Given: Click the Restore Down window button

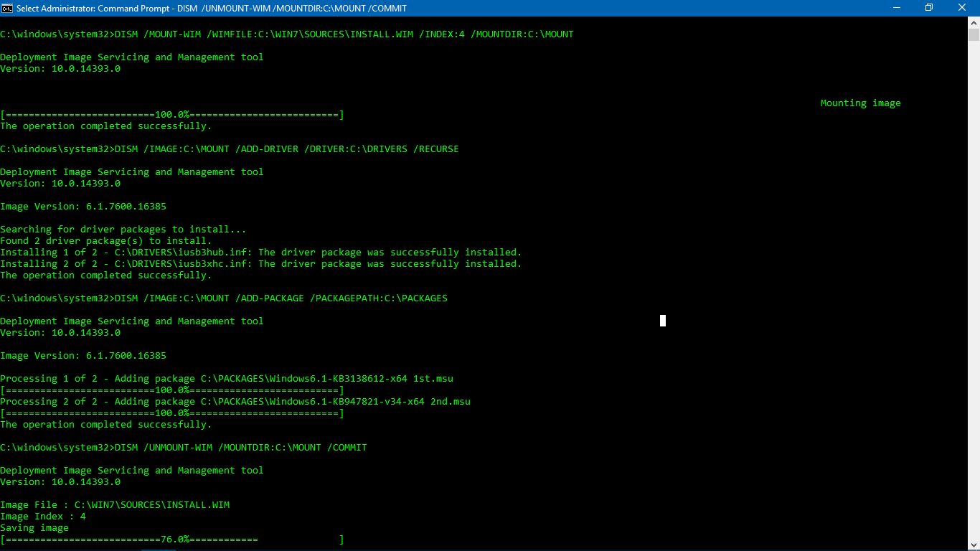Looking at the screenshot, I should coord(929,8).
